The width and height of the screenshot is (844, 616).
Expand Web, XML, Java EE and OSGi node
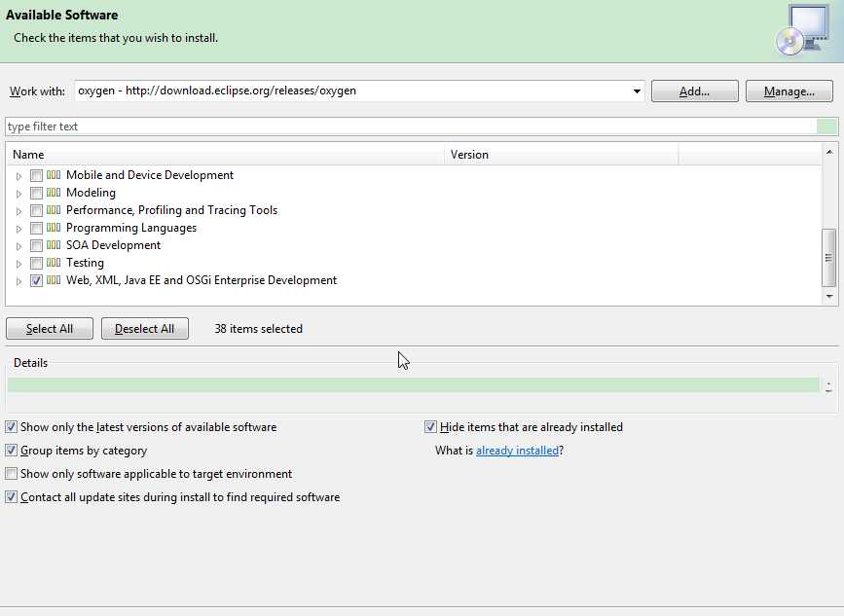(18, 281)
